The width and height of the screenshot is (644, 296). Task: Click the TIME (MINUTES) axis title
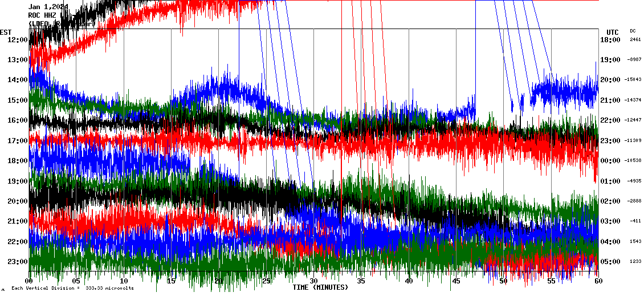point(320,287)
